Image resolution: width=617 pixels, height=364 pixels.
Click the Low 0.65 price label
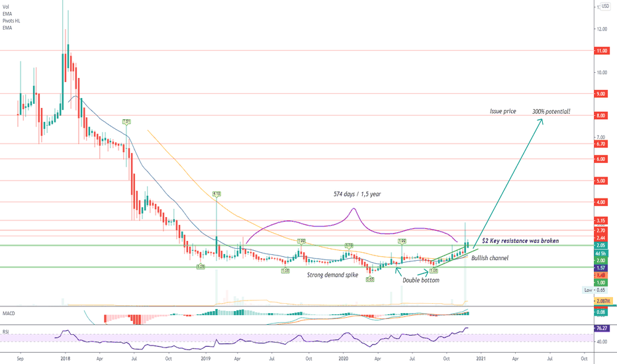click(594, 290)
